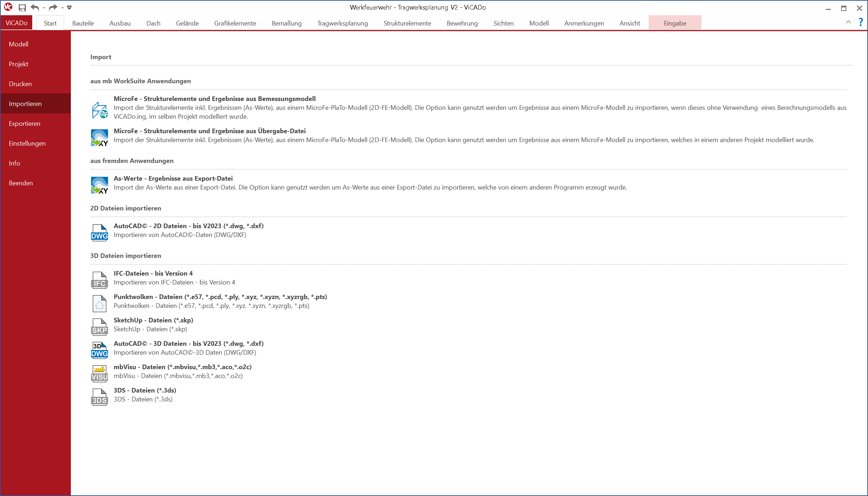This screenshot has width=868, height=496.
Task: Click the 2D DWG file import icon
Action: (x=100, y=233)
